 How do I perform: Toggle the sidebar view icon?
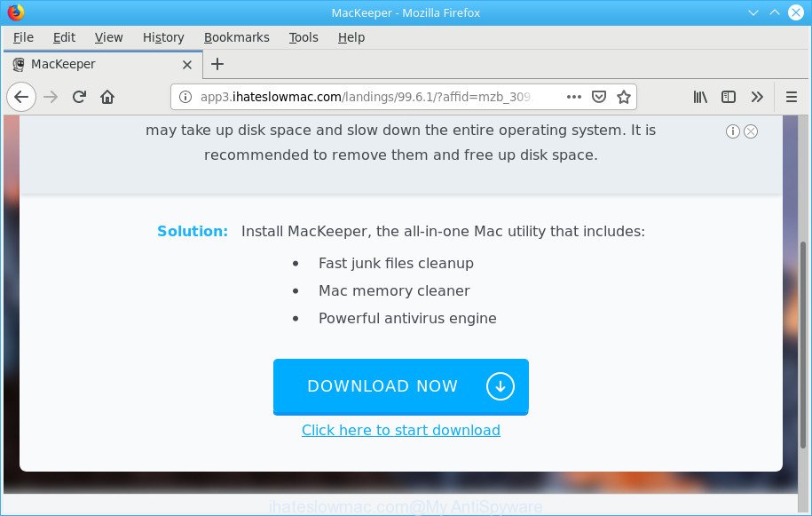(728, 97)
